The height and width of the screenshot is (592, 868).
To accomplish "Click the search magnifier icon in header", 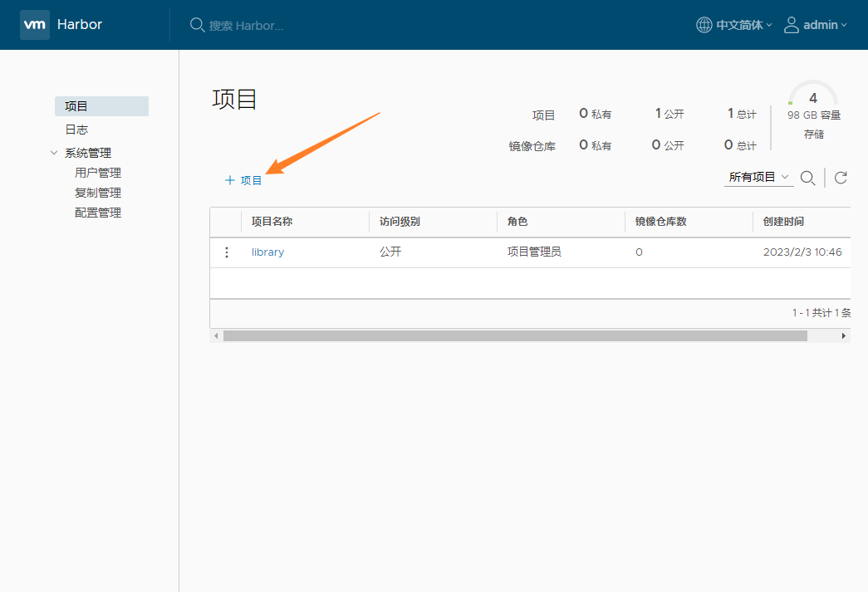I will (197, 25).
